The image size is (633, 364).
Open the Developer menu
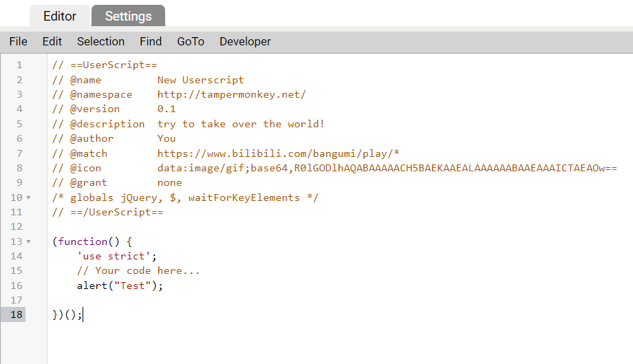[x=245, y=41]
